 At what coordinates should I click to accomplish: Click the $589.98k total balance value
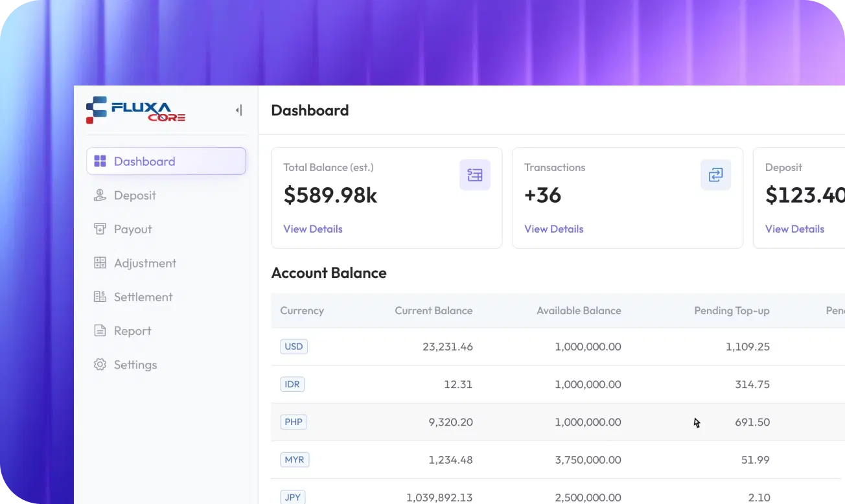coord(330,195)
